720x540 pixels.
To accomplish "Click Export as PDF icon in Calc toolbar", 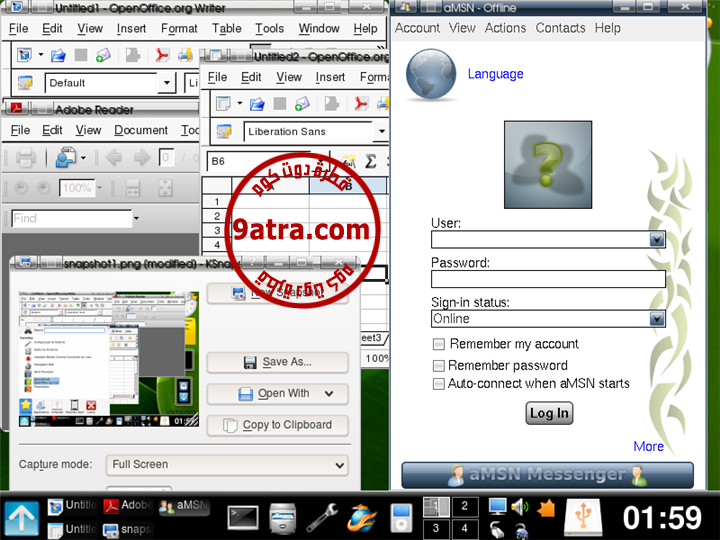I will click(x=361, y=104).
